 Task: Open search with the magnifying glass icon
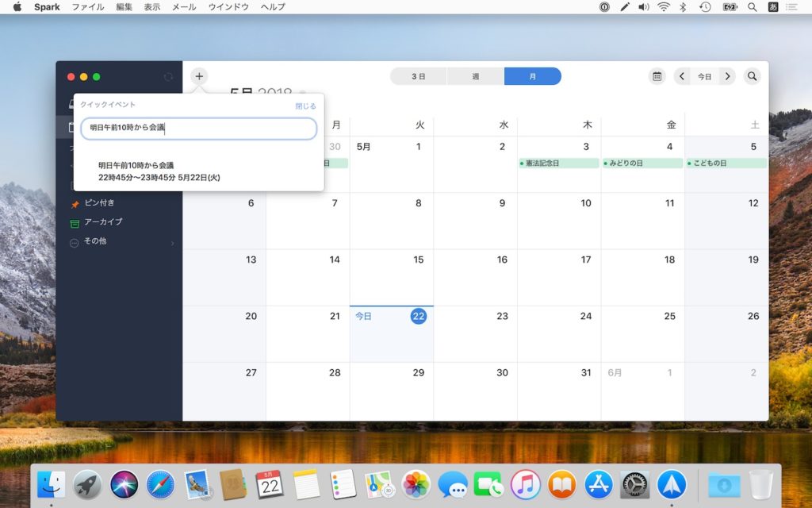pos(752,76)
